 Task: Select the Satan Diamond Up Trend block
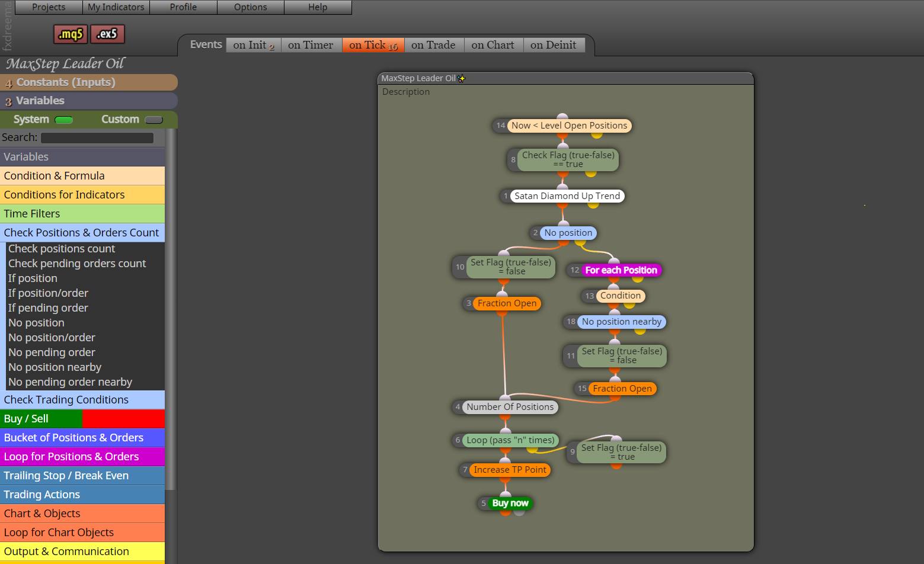pyautogui.click(x=567, y=196)
